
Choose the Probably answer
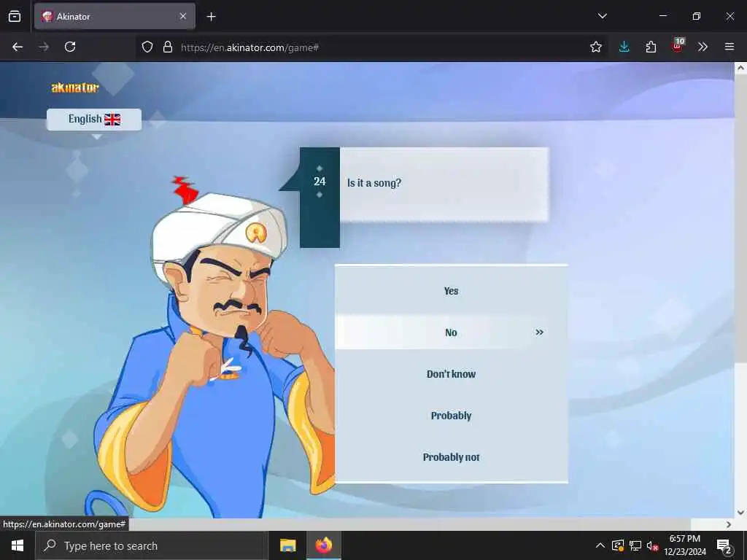tap(451, 416)
